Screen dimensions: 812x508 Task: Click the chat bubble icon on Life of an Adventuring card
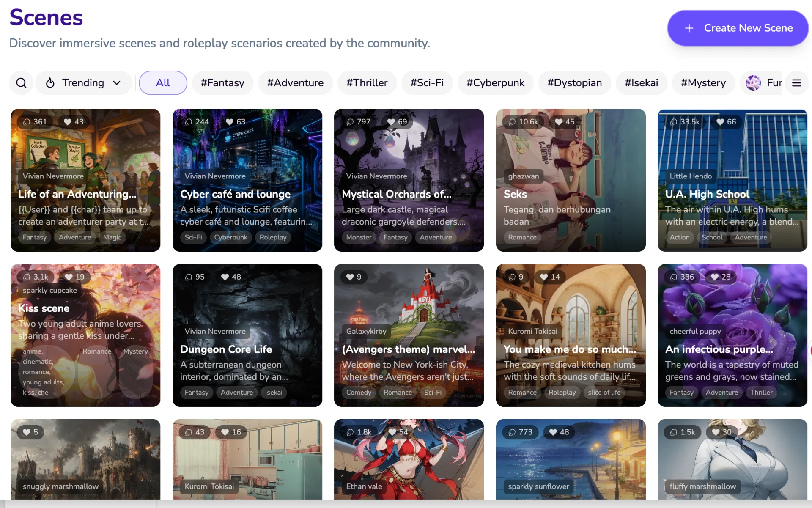point(27,122)
